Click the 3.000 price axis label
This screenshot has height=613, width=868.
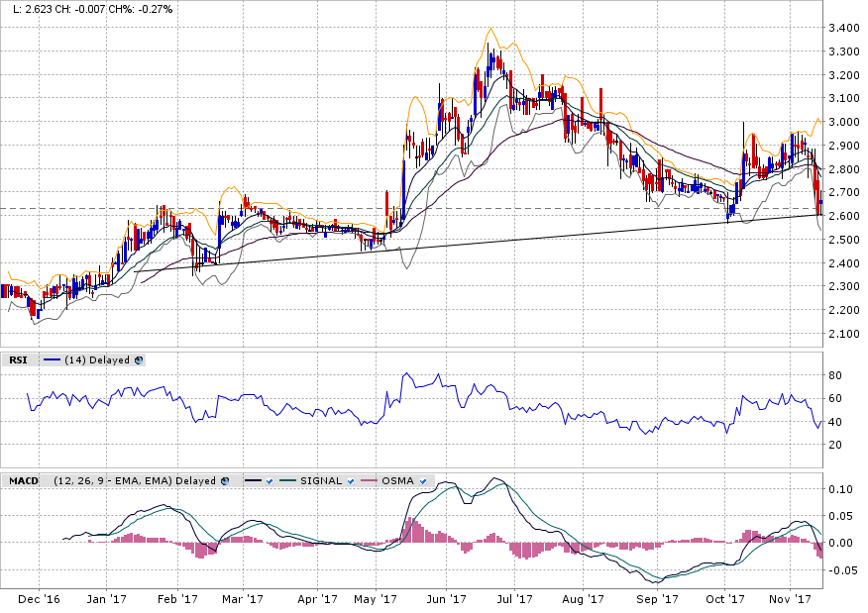coord(843,122)
